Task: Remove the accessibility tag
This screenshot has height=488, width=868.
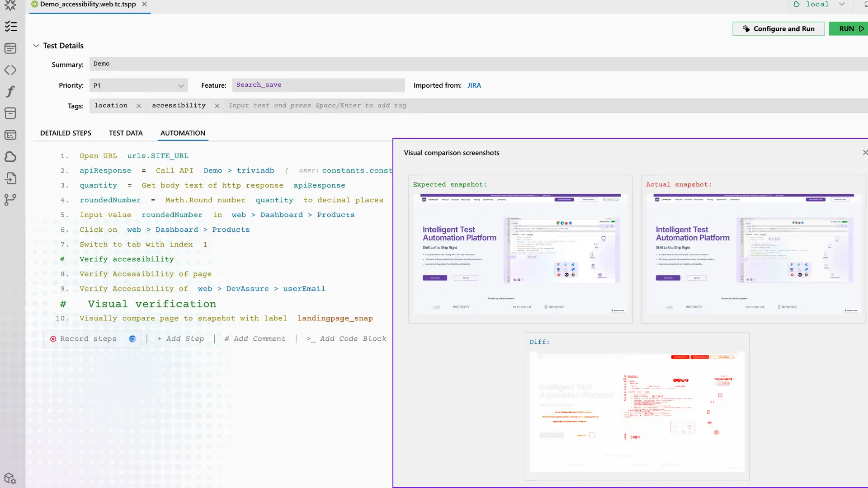Action: pos(217,106)
